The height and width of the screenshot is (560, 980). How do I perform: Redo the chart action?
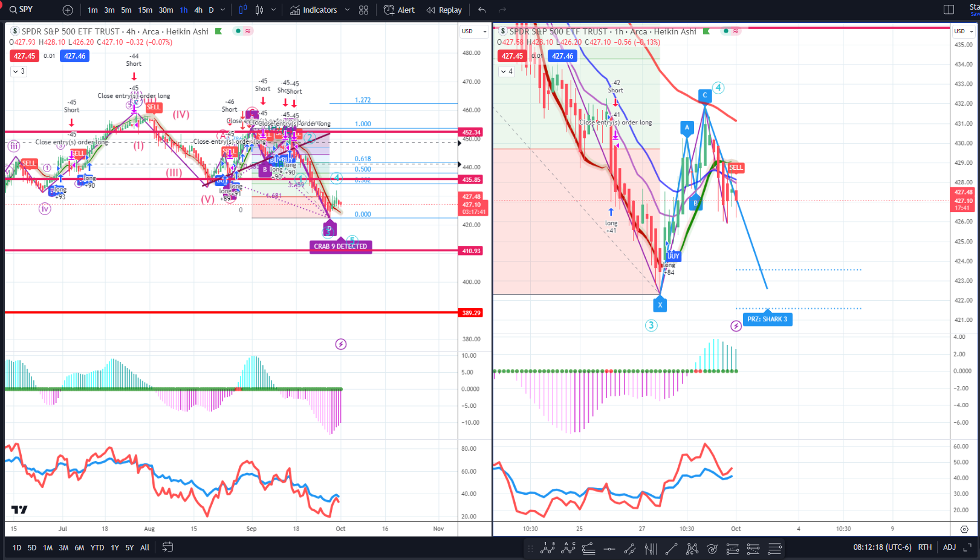(x=502, y=10)
